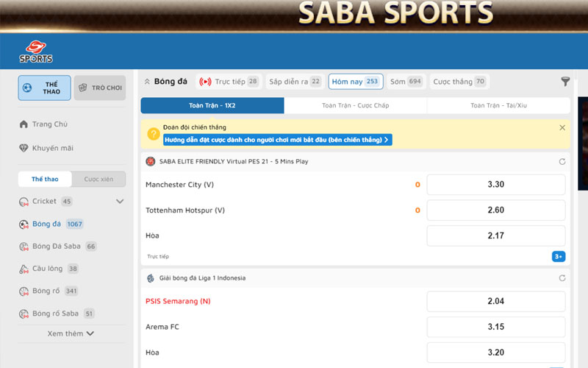The height and width of the screenshot is (368, 588).
Task: Switch to the Cược xiên toggle tab
Action: click(98, 179)
